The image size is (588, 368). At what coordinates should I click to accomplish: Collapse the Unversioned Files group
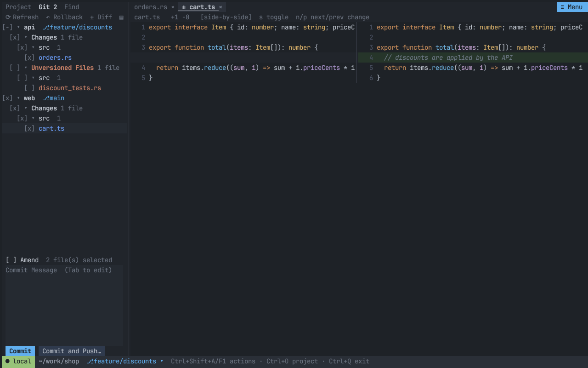coord(26,68)
